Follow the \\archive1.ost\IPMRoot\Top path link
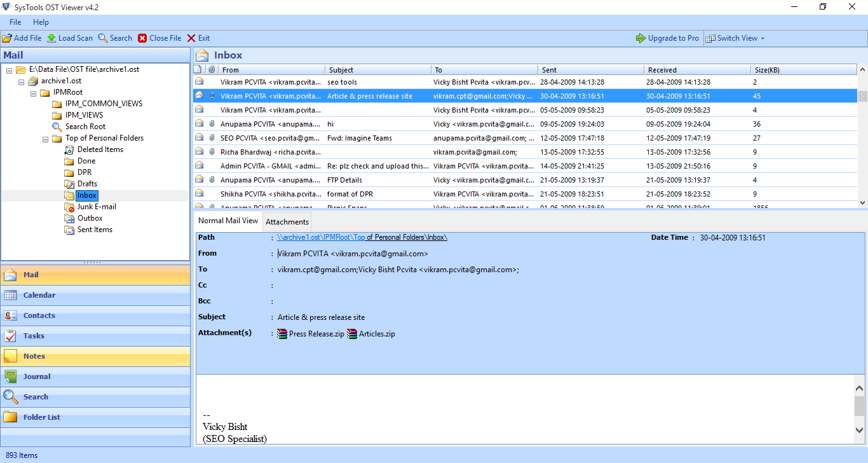868x463 pixels. [321, 237]
